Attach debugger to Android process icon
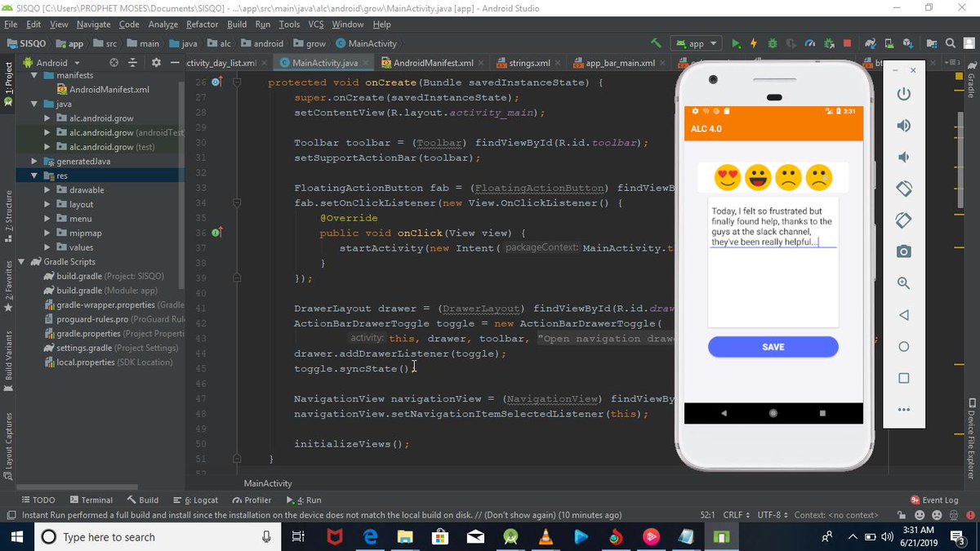 pyautogui.click(x=828, y=43)
